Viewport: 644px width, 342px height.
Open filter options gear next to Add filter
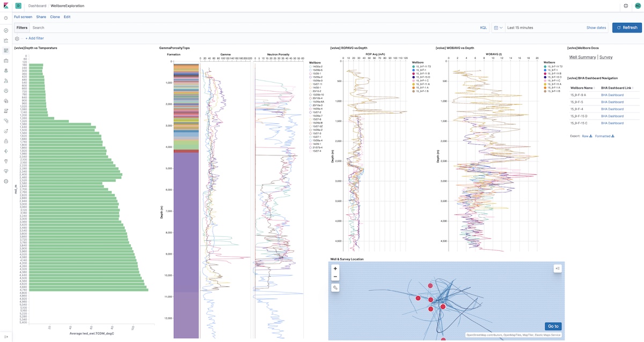coord(17,39)
